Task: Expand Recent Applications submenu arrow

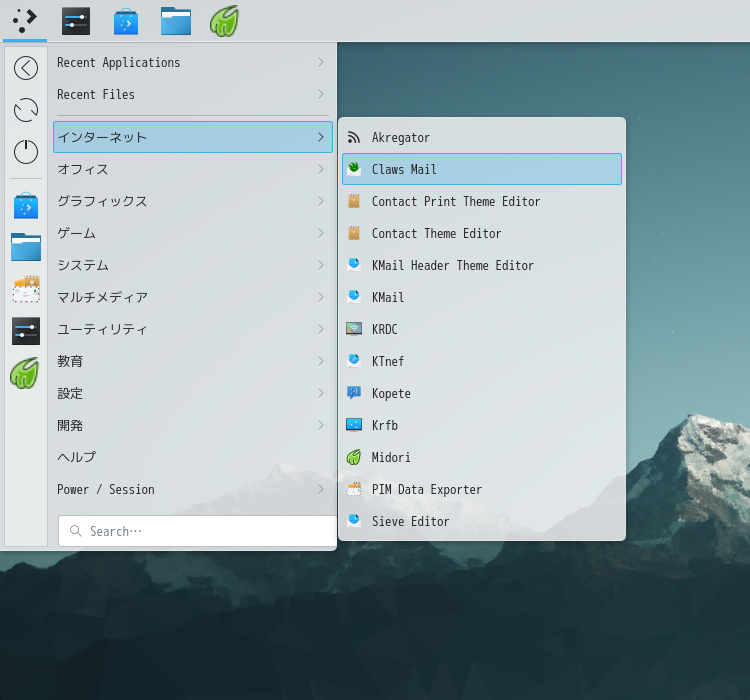Action: tap(321, 62)
